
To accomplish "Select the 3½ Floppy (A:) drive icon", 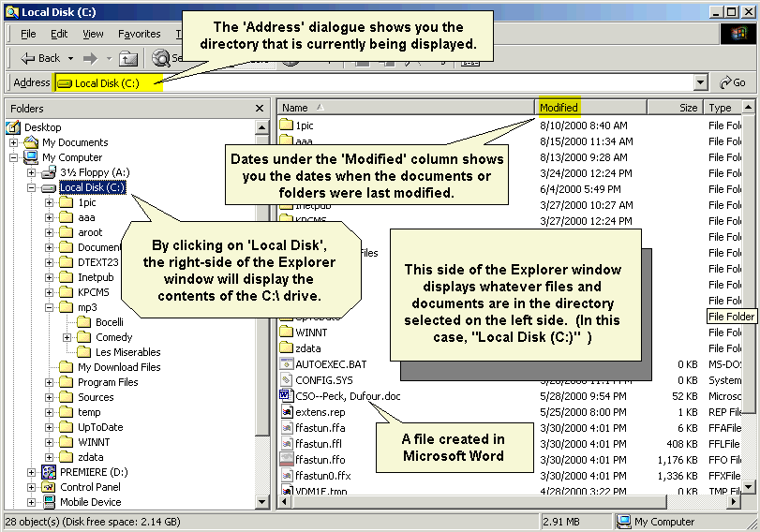I will pyautogui.click(x=49, y=172).
